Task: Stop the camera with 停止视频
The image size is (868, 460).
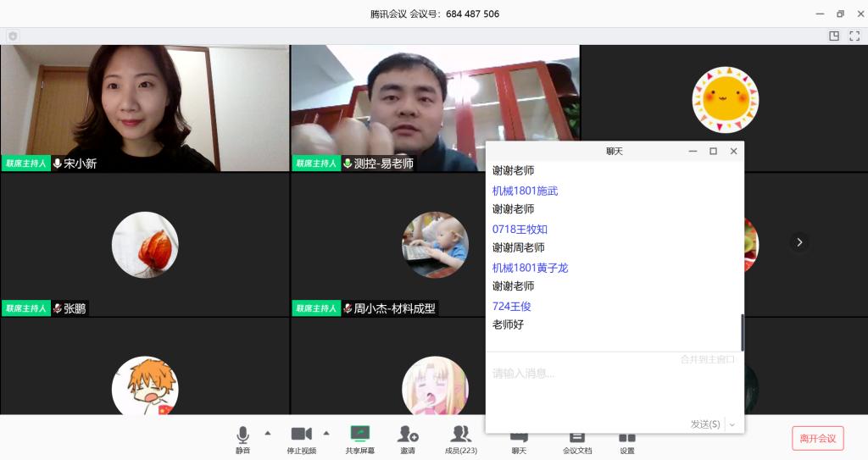Action: (301, 439)
